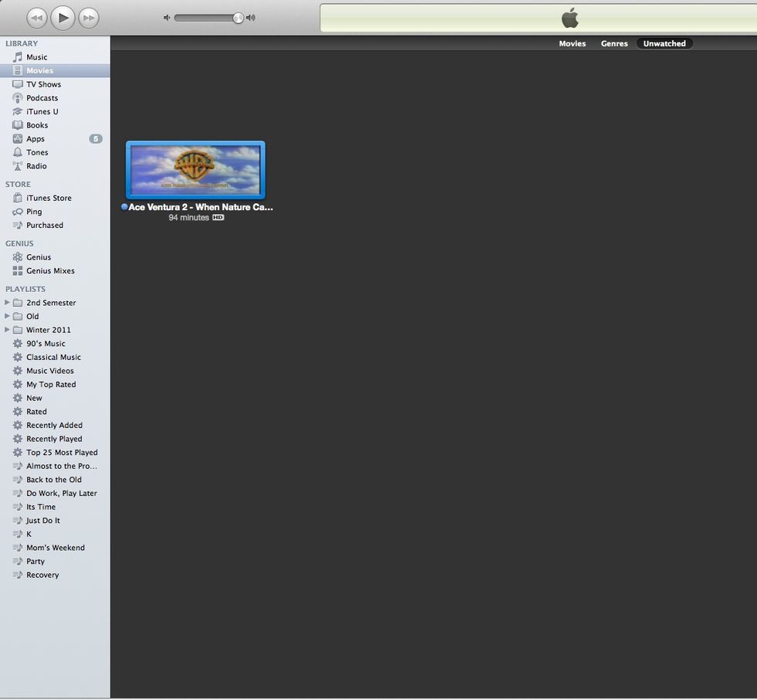Click the Movies film icon in Library

click(17, 70)
